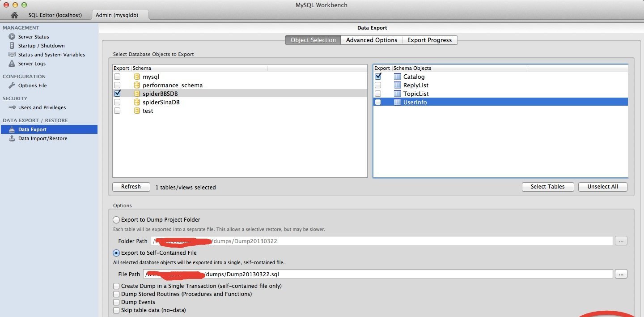The height and width of the screenshot is (317, 644).
Task: Enable Create Dump in a Single Transaction
Action: click(x=117, y=286)
